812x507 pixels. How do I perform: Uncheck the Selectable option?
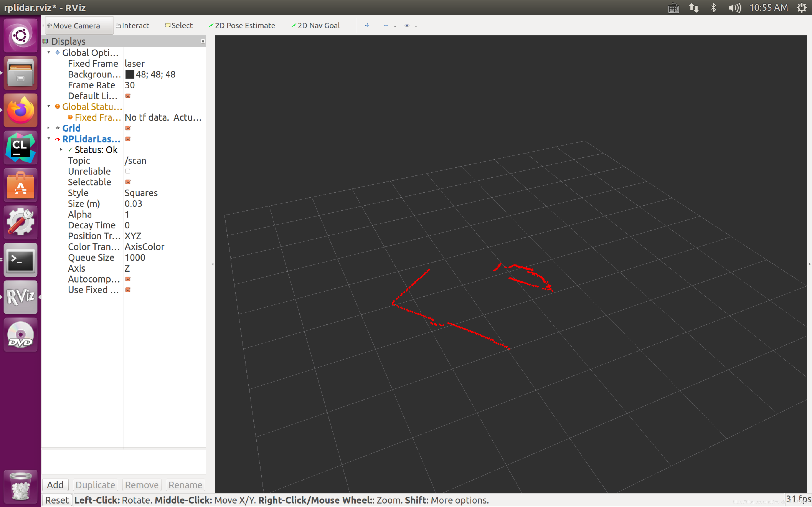(128, 182)
